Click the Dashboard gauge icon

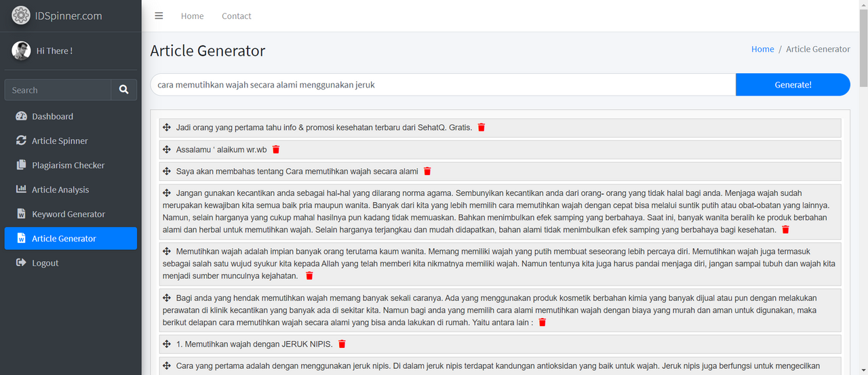pos(21,116)
